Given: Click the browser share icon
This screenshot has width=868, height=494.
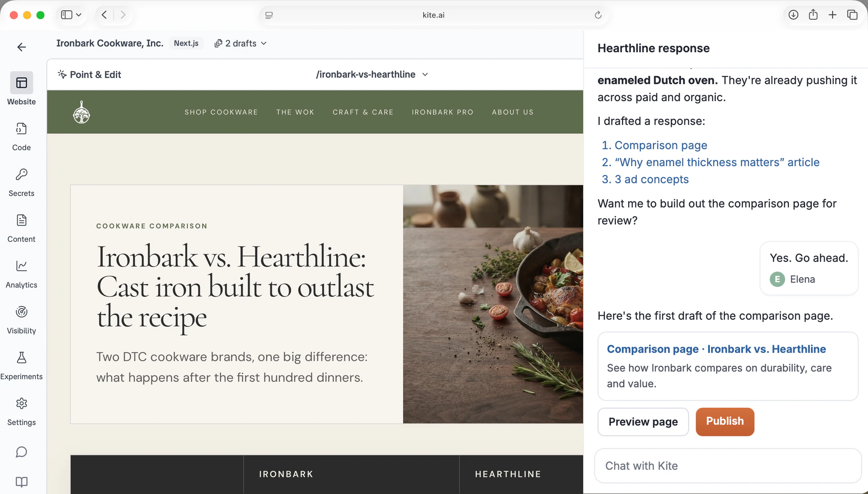Looking at the screenshot, I should (x=813, y=15).
